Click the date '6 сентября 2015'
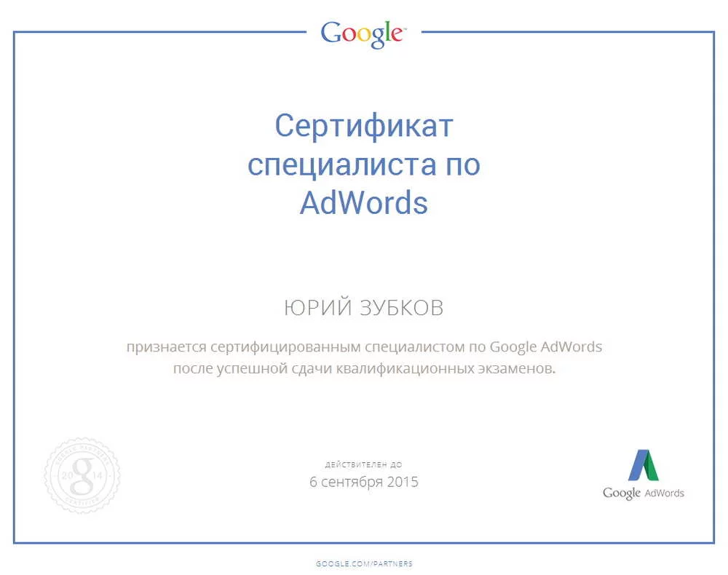728x575 pixels. click(363, 482)
